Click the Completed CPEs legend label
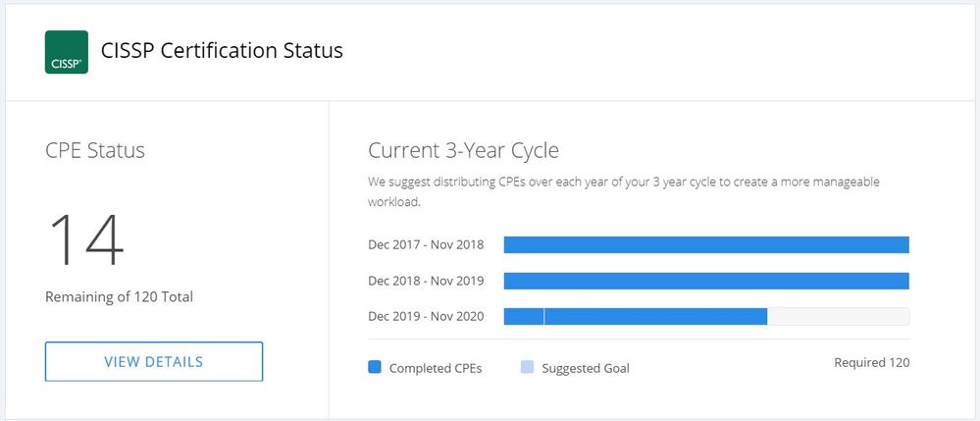 click(x=436, y=368)
